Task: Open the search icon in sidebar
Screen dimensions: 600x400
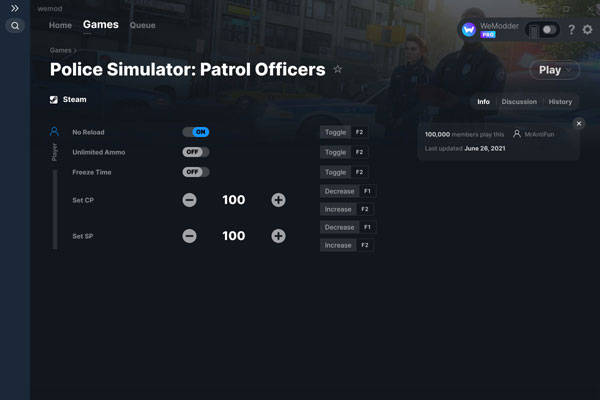Action: point(15,26)
